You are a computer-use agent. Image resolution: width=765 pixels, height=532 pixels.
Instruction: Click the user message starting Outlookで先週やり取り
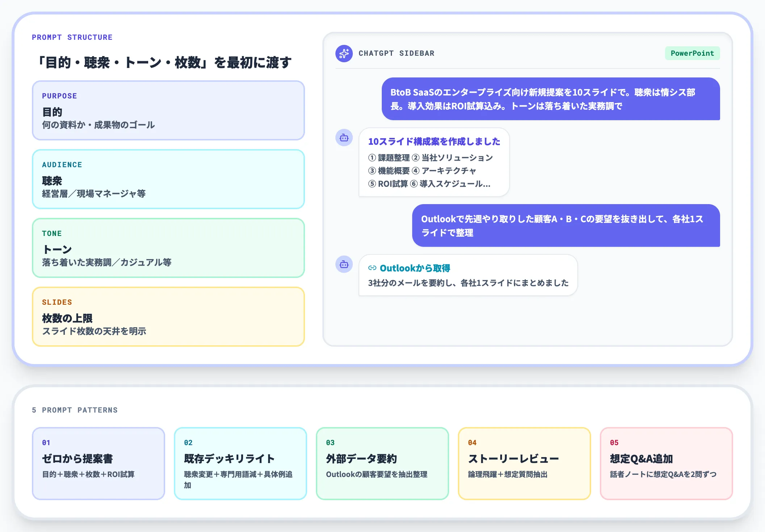tap(566, 225)
